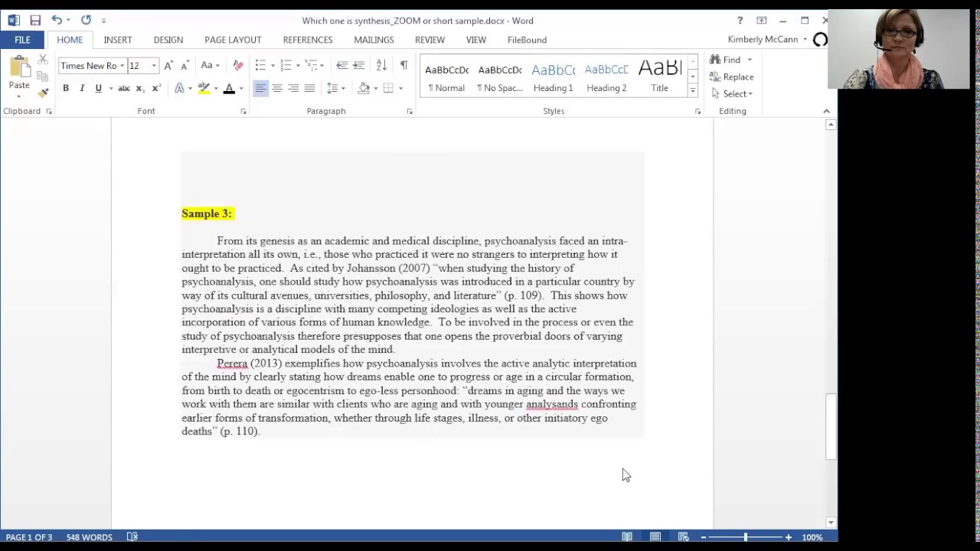The image size is (980, 551).
Task: Toggle Strikethrough formatting
Action: (124, 89)
